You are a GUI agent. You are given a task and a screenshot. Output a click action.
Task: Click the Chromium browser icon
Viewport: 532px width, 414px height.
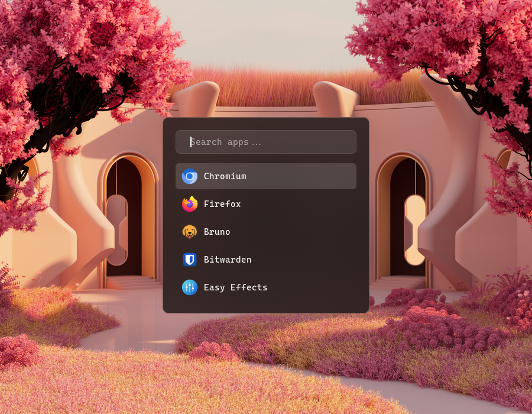190,176
